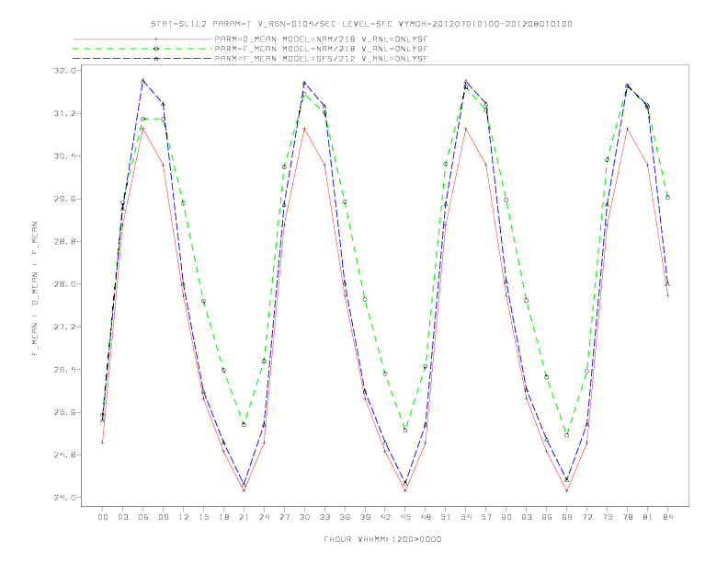Click the y-axis tick label 29.6

[x=64, y=199]
